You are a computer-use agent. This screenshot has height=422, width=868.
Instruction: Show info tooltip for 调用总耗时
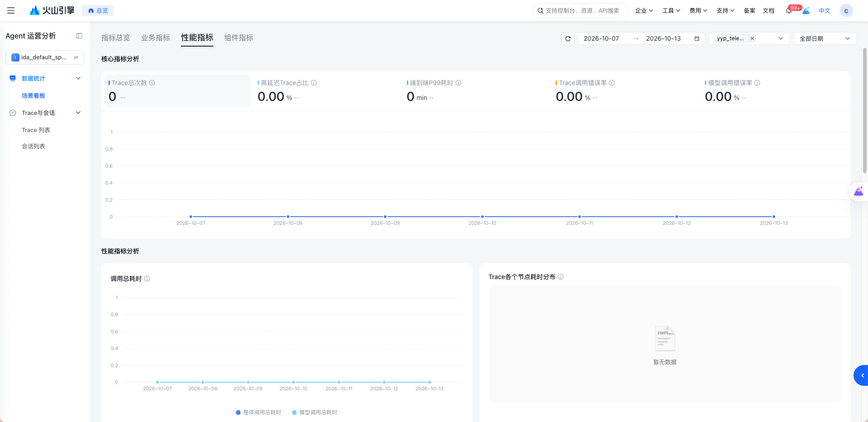pos(147,279)
